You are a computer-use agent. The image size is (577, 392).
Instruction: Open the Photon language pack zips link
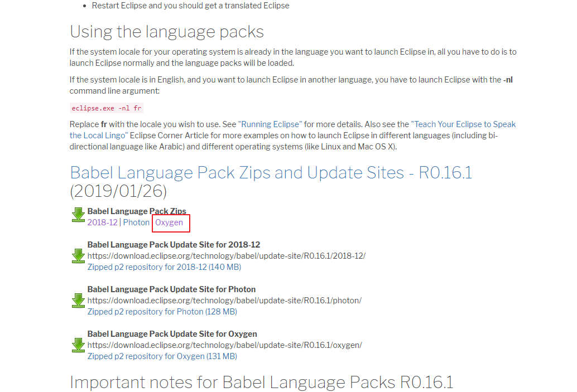136,222
